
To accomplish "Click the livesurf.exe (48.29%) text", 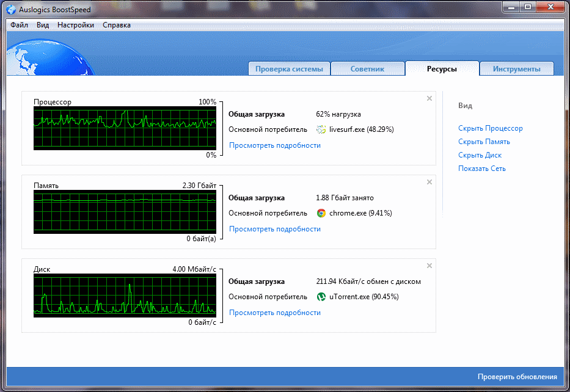I will click(361, 129).
